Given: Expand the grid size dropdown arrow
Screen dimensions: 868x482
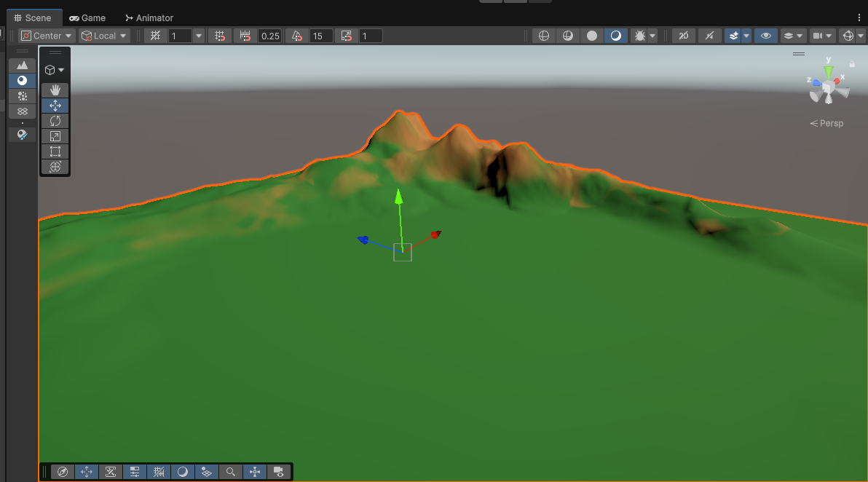Looking at the screenshot, I should click(x=199, y=36).
